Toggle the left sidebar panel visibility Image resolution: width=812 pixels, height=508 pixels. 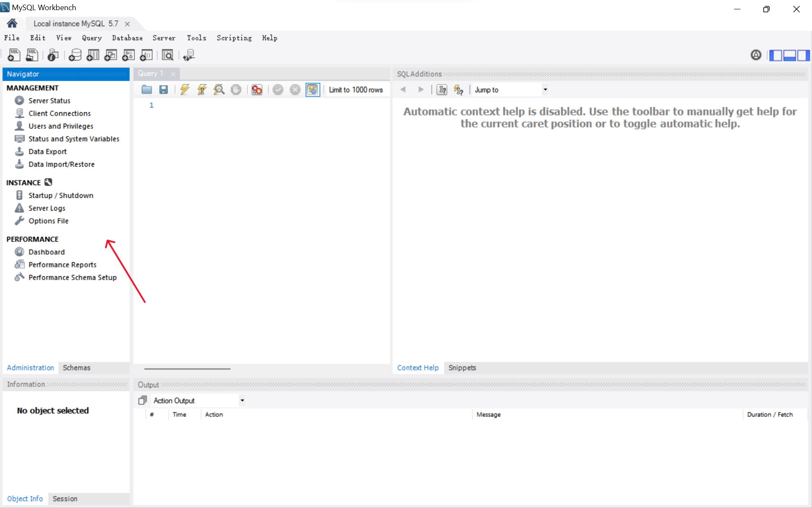[776, 55]
